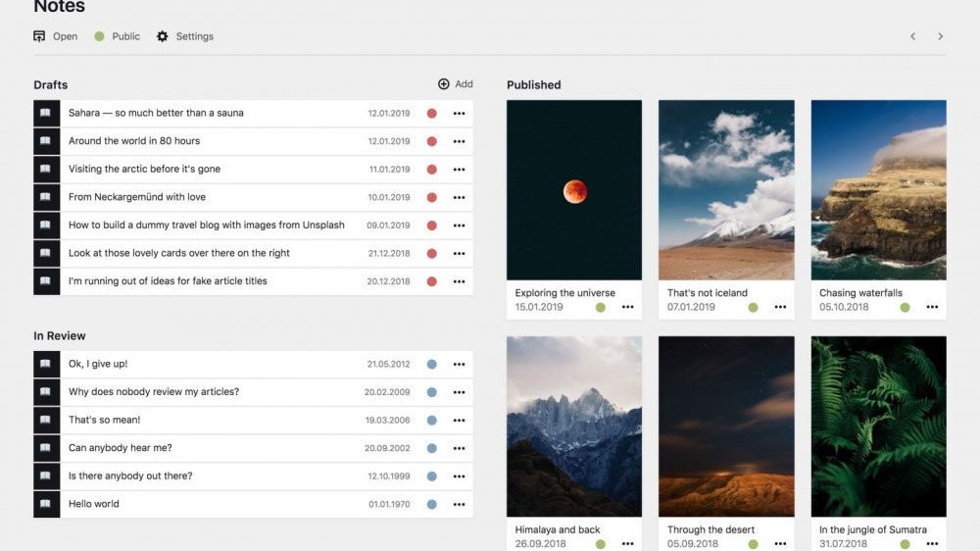This screenshot has height=551, width=980.
Task: Click the plus icon to add draft
Action: [444, 84]
